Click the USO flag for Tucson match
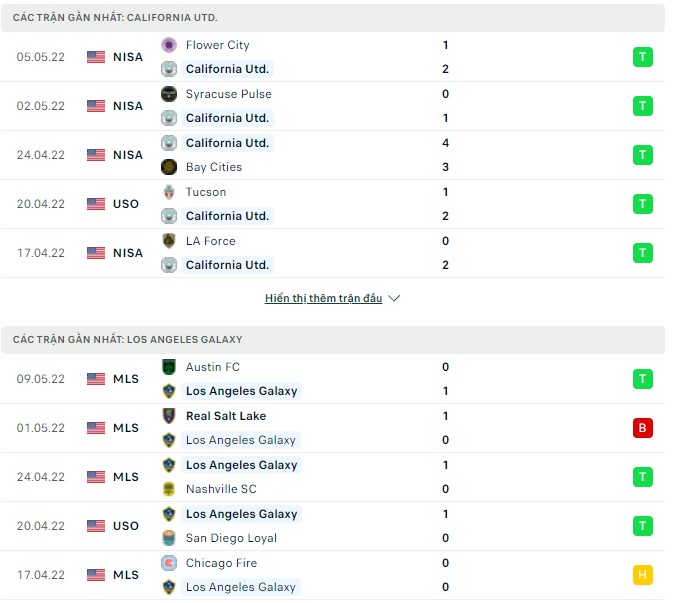 click(x=96, y=204)
